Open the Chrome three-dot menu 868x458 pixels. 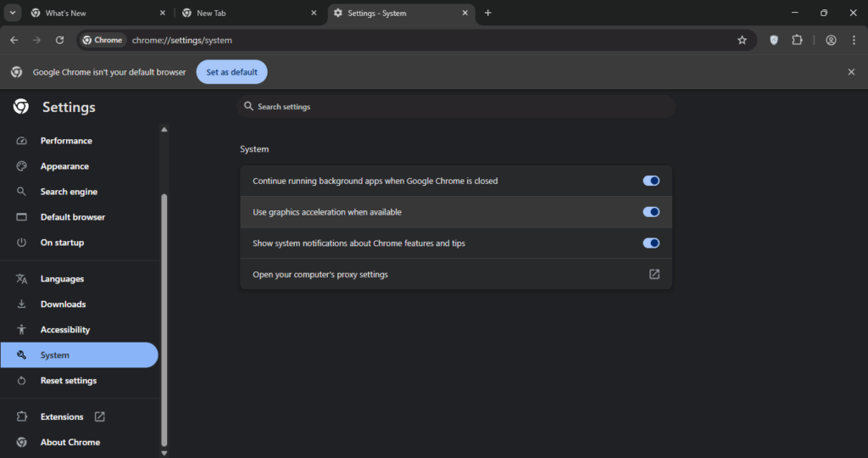coord(854,40)
